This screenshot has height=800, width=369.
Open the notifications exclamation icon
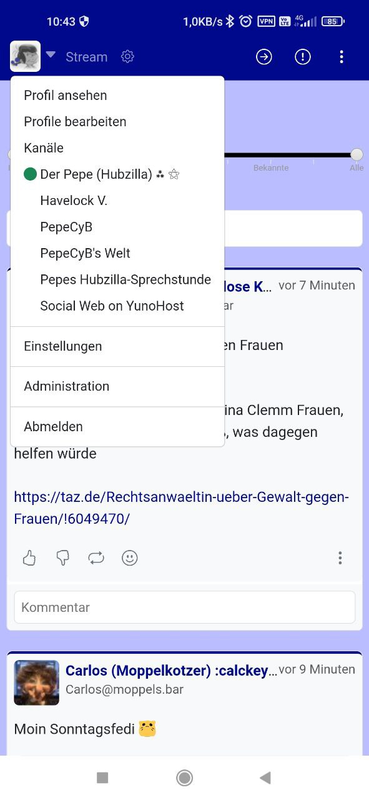pyautogui.click(x=303, y=57)
